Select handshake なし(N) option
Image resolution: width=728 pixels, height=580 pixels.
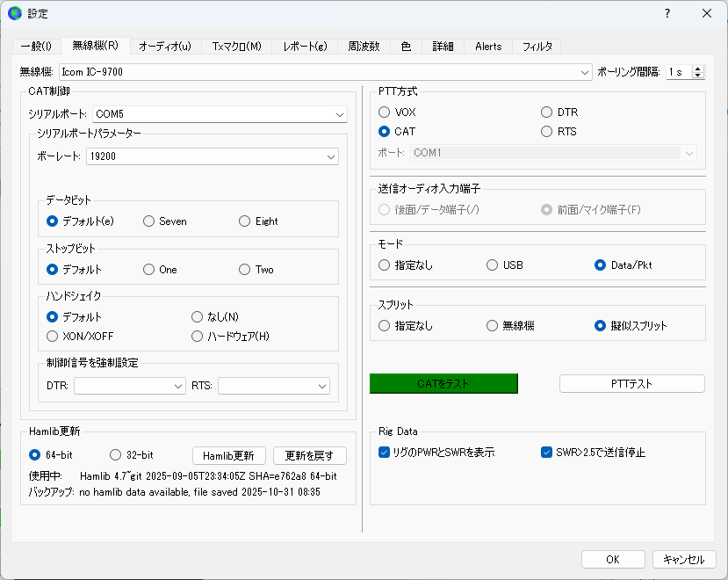click(x=215, y=317)
